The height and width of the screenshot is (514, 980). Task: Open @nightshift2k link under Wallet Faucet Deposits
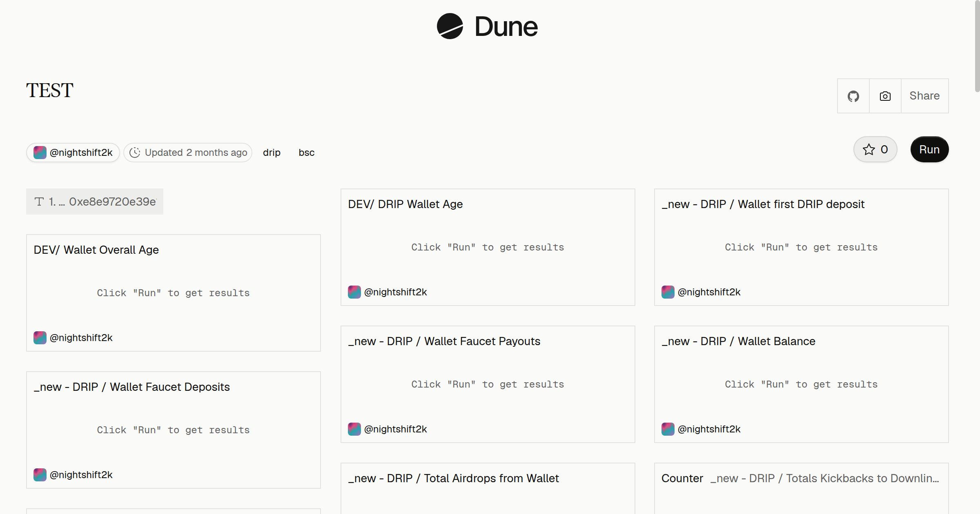pyautogui.click(x=81, y=475)
